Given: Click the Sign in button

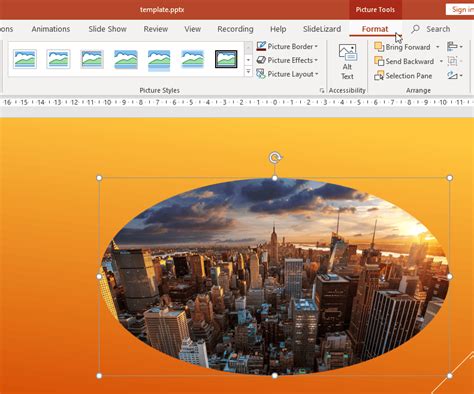Looking at the screenshot, I should click(461, 10).
